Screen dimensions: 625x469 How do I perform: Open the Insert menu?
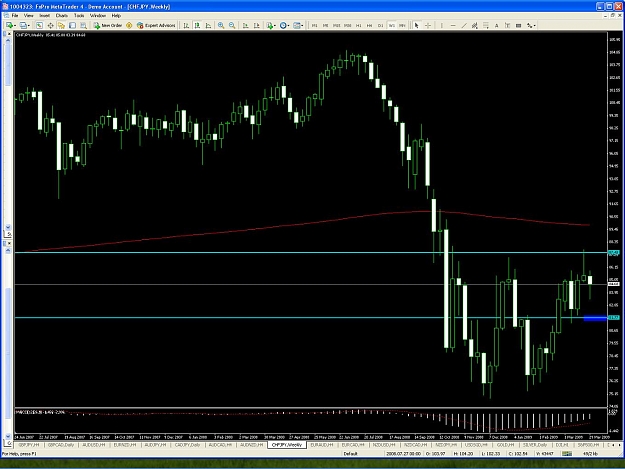tap(45, 16)
